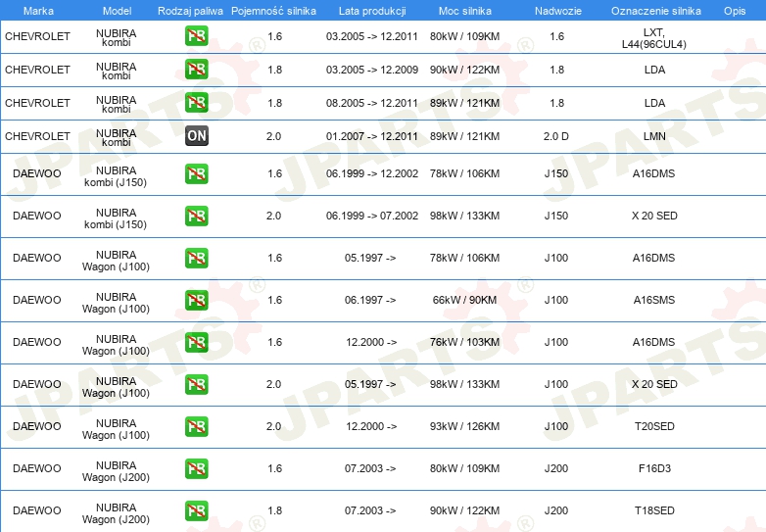This screenshot has width=766, height=532.
Task: Click the Lata produkcji column header
Action: [x=372, y=11]
